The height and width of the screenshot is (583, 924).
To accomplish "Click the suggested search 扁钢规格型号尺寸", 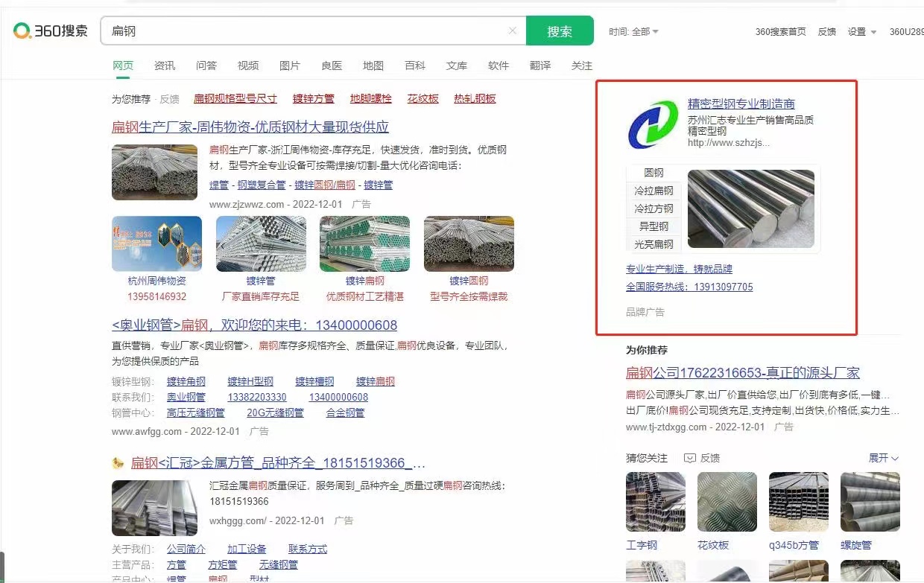I will pos(235,98).
